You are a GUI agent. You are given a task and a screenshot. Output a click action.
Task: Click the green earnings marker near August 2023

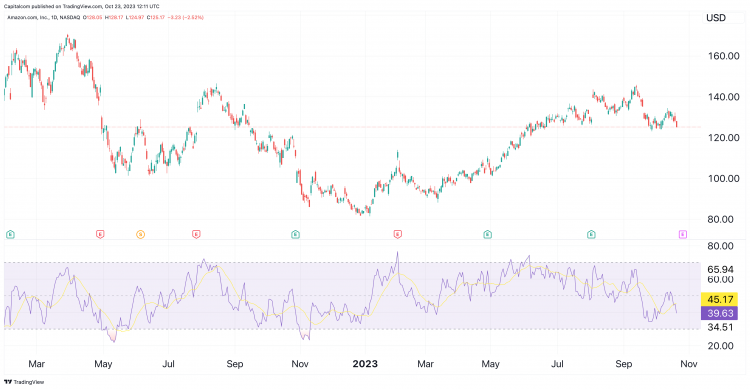pos(591,234)
